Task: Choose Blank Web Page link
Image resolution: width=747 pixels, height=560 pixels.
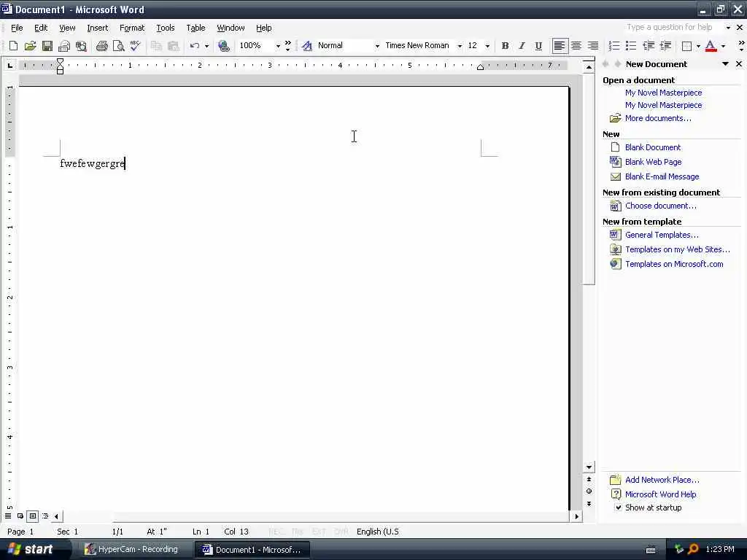Action: click(653, 162)
